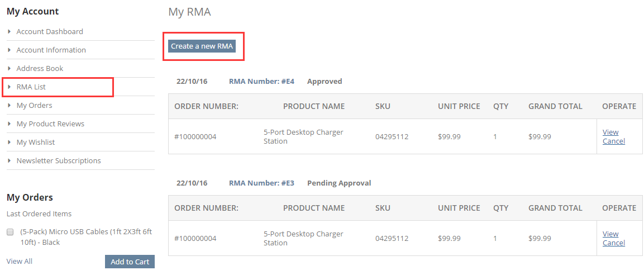
Task: Select RMA List in the sidebar
Action: coord(31,87)
